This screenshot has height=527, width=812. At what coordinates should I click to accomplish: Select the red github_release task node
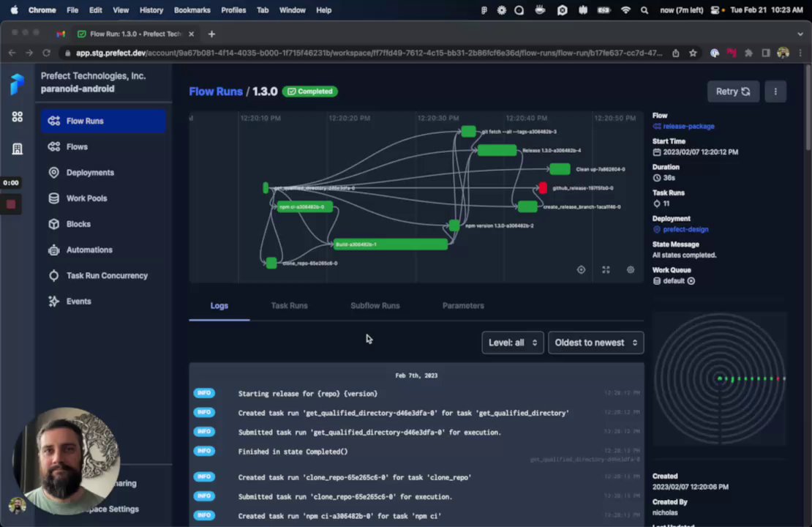(x=543, y=187)
